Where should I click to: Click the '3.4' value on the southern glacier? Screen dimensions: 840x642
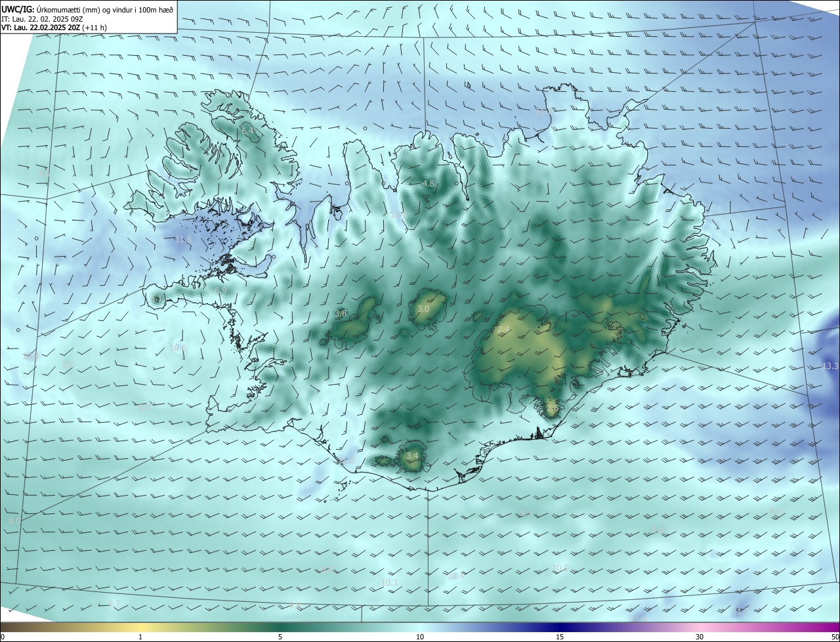[412, 456]
